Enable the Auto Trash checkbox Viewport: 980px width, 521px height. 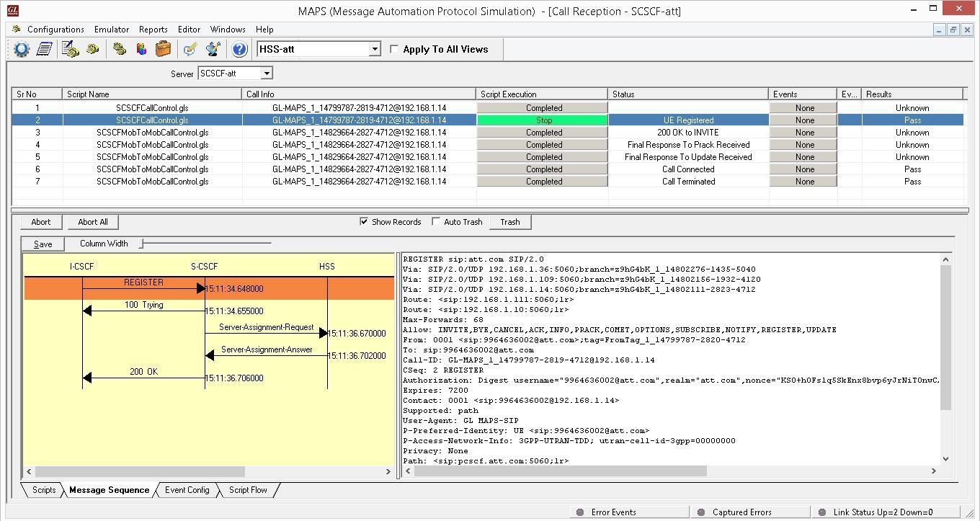tap(436, 221)
